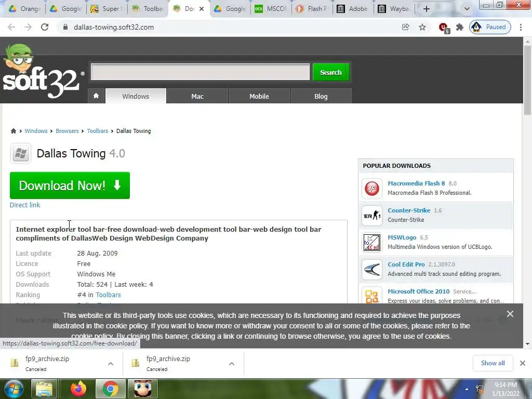532x399 pixels.
Task: Click the home icon in site navigation
Action: pyautogui.click(x=96, y=96)
